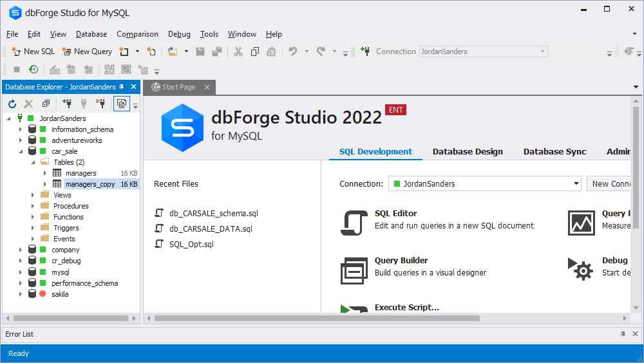Screen dimensions: 644x363
Task: Click the Debug gear icon on Start Page
Action: [x=581, y=268]
